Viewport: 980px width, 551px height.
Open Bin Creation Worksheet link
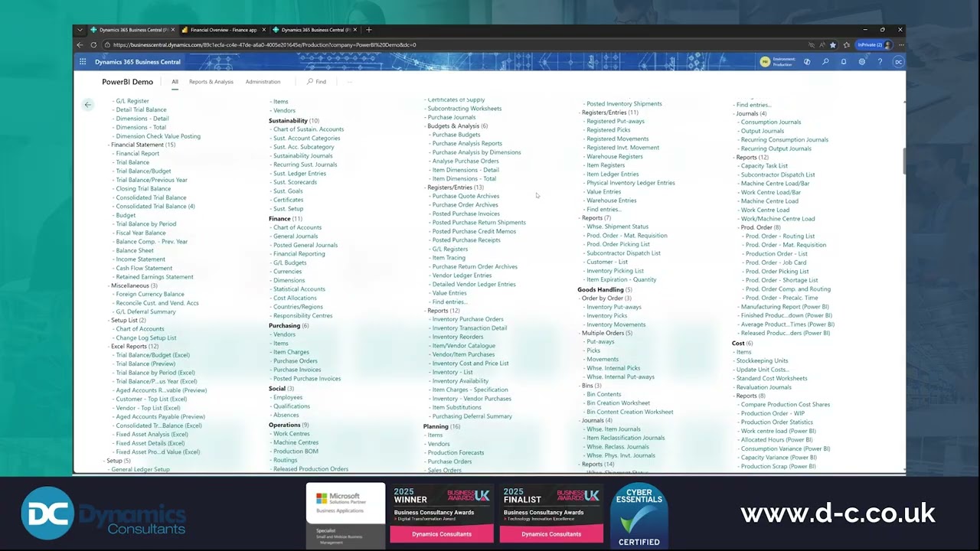click(x=618, y=403)
